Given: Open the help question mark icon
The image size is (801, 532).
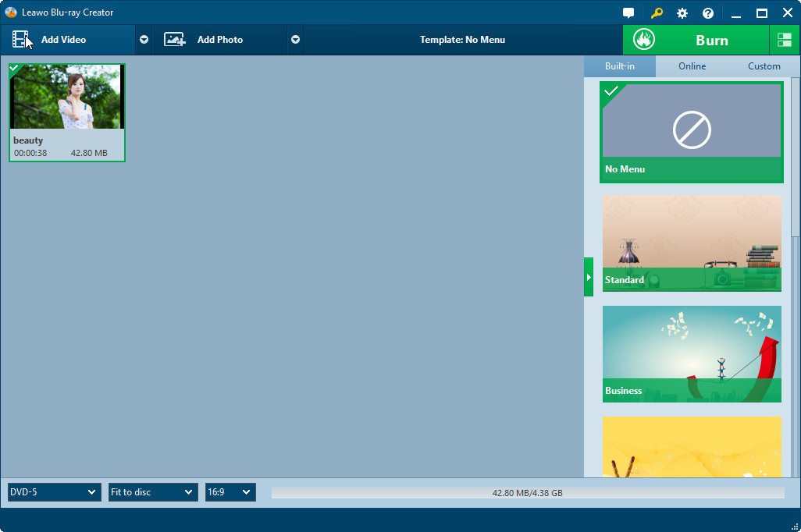Looking at the screenshot, I should (708, 13).
